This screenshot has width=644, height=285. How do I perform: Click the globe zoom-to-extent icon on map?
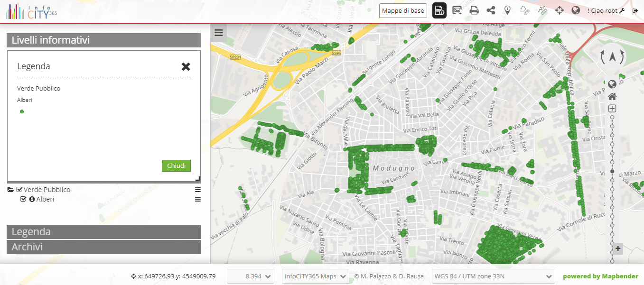point(612,84)
